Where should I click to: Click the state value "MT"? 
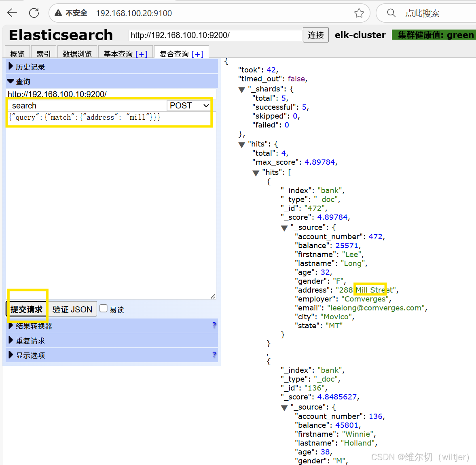pyautogui.click(x=334, y=326)
